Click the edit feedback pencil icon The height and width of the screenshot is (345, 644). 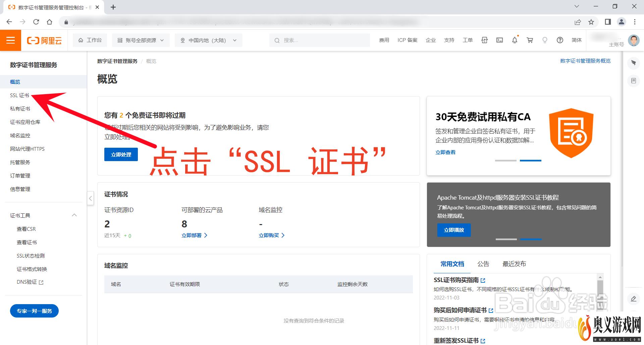tap(633, 299)
